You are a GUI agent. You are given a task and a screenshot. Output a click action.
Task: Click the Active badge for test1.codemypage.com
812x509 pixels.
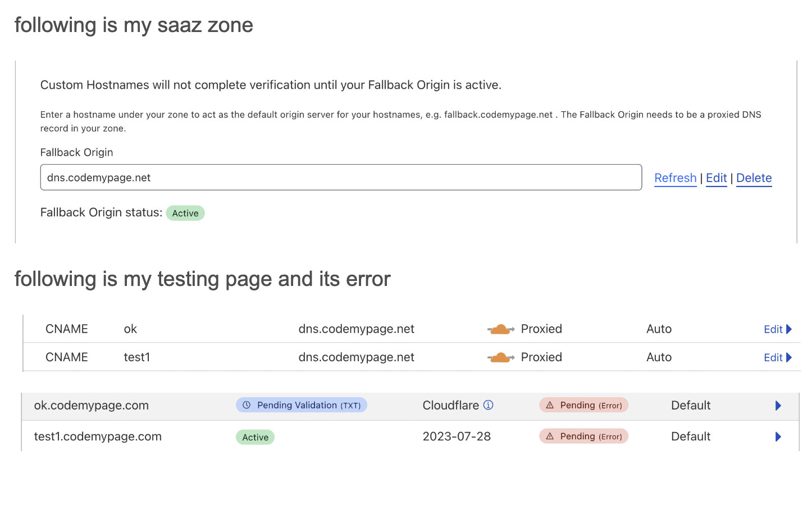(x=255, y=437)
